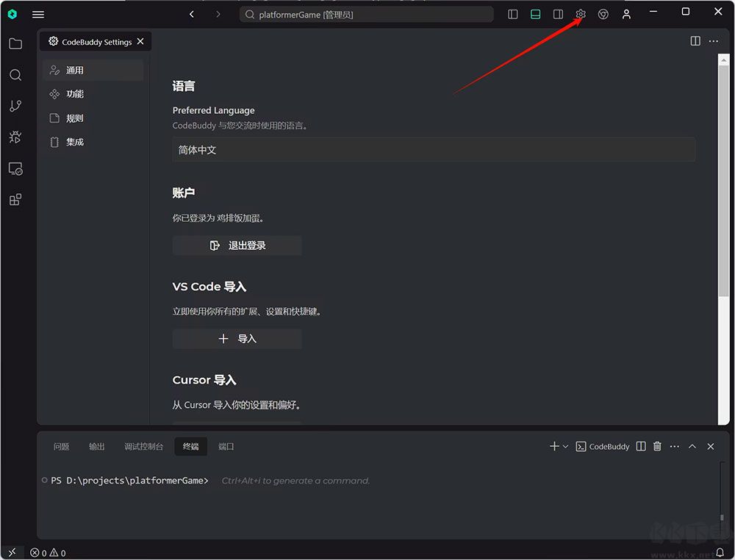This screenshot has width=735, height=560.
Task: Click the 导入 button under VS Code
Action: click(x=237, y=339)
